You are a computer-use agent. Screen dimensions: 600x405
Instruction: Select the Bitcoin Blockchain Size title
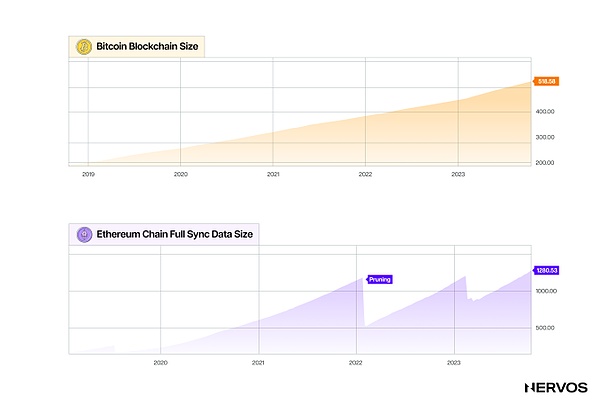pos(145,47)
